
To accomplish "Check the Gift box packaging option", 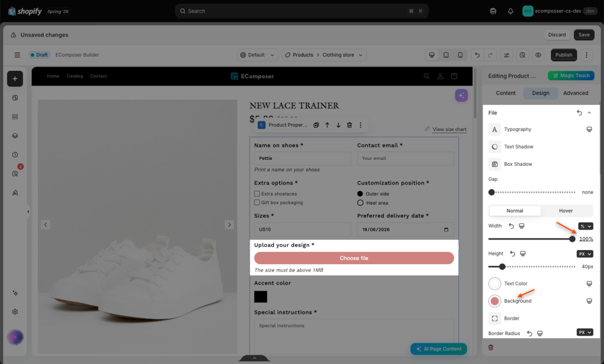I will pos(257,202).
